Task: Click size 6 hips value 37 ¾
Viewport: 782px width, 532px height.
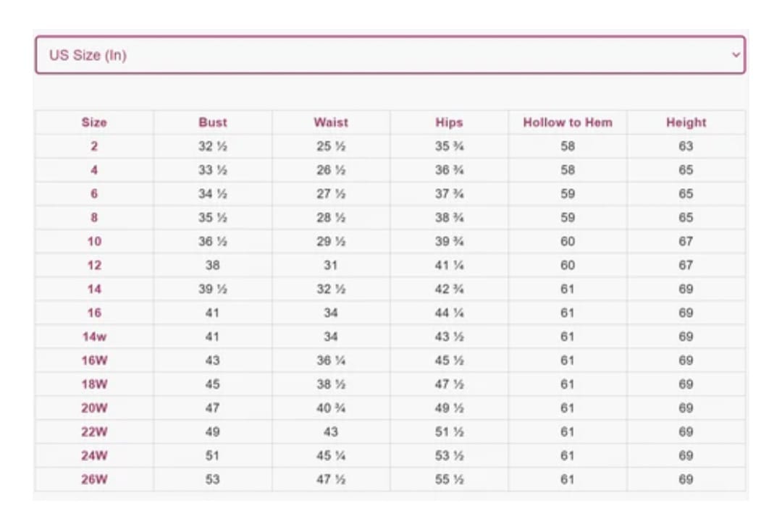Action: coord(450,194)
